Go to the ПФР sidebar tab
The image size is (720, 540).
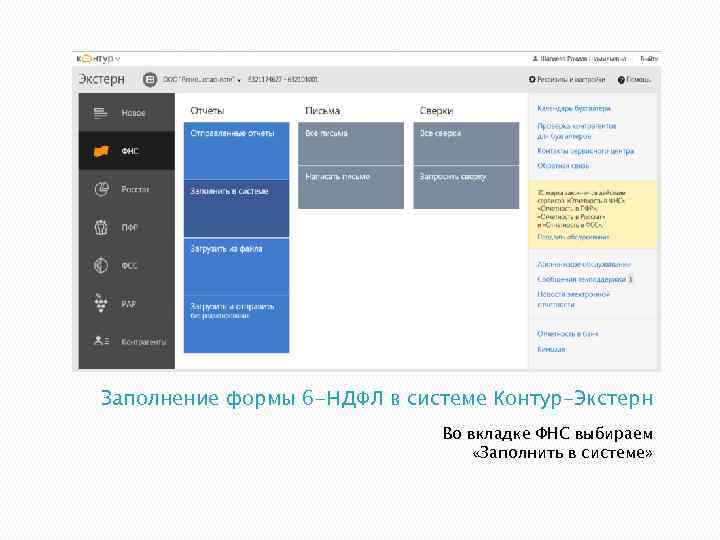coord(127,227)
